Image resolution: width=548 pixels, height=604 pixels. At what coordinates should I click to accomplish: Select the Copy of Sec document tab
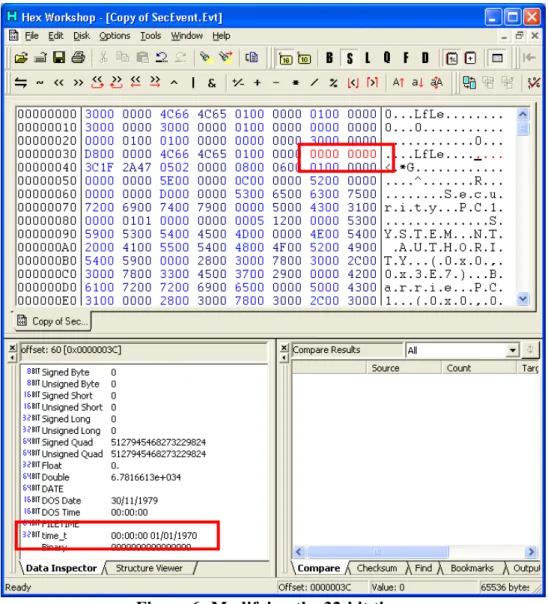(53, 321)
